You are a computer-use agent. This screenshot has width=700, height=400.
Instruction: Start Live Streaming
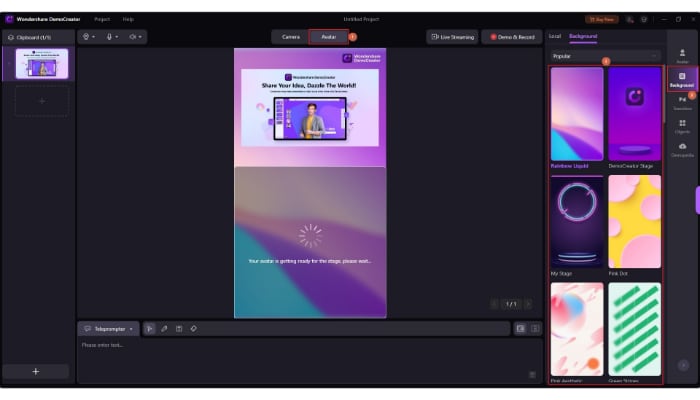point(452,37)
